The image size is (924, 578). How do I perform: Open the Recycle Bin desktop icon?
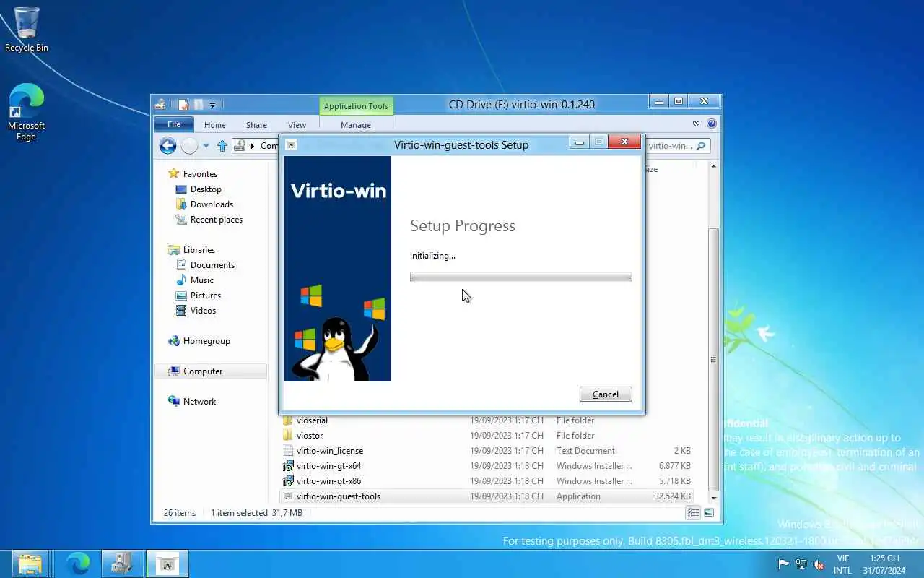coord(27,29)
